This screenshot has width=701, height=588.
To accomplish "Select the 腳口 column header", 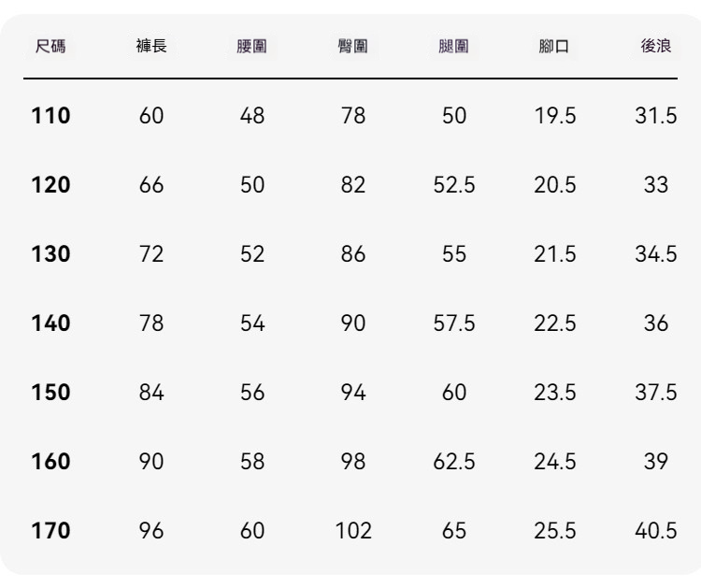I will tap(554, 46).
